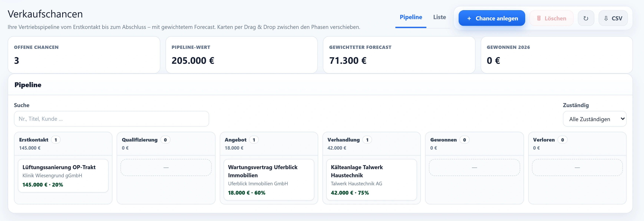Screen dimensions: 644x221
Task: Click the empty placeholder in Gewonnen column
Action: [x=475, y=167]
